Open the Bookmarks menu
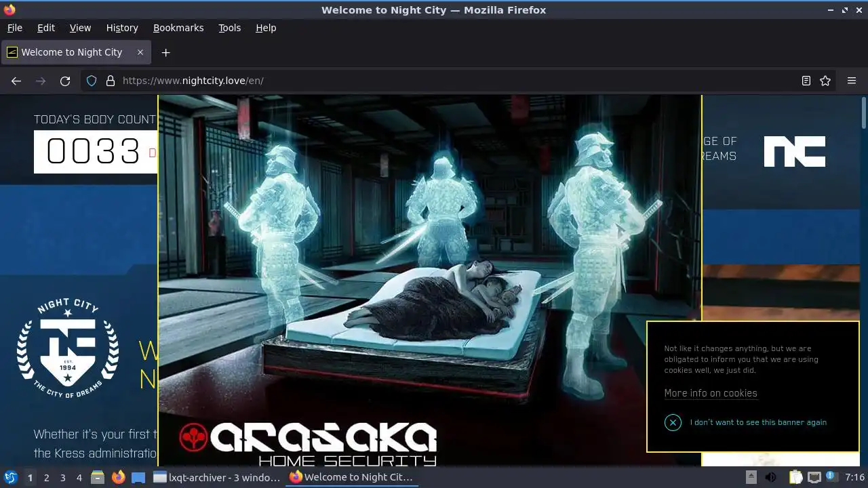 click(x=178, y=28)
